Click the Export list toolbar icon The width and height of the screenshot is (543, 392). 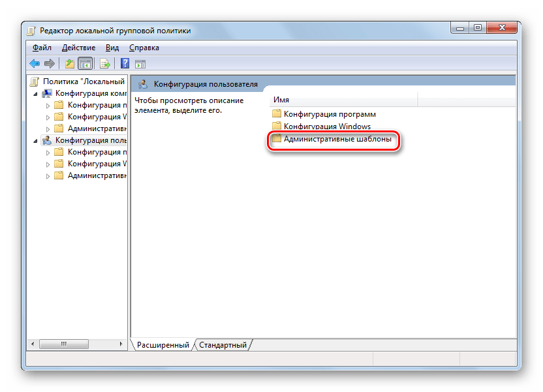pyautogui.click(x=105, y=64)
